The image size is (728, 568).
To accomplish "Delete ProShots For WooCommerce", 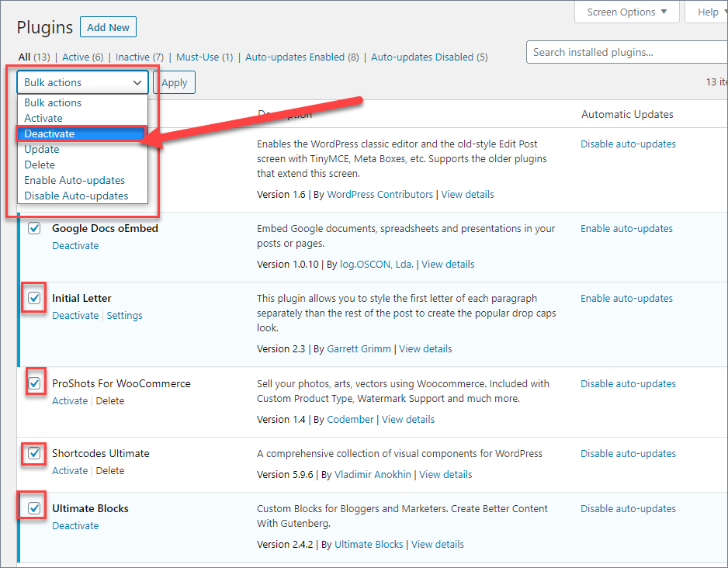I will [x=110, y=401].
